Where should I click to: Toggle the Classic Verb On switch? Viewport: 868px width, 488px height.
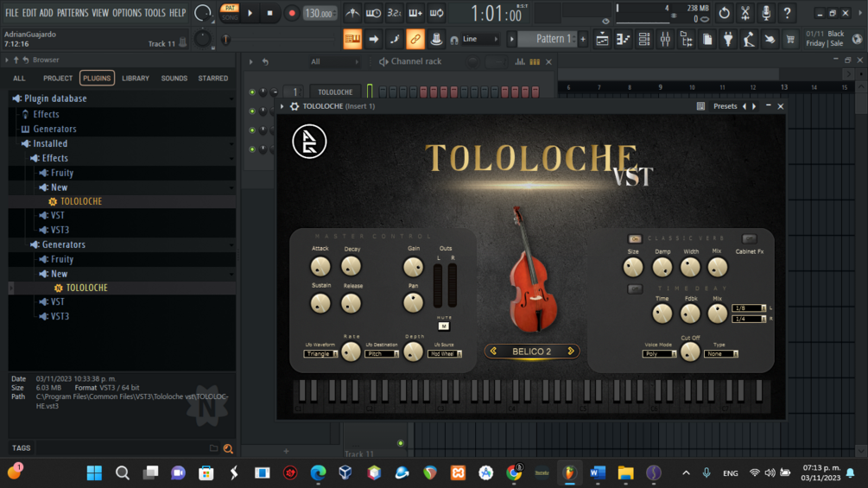[x=635, y=238]
